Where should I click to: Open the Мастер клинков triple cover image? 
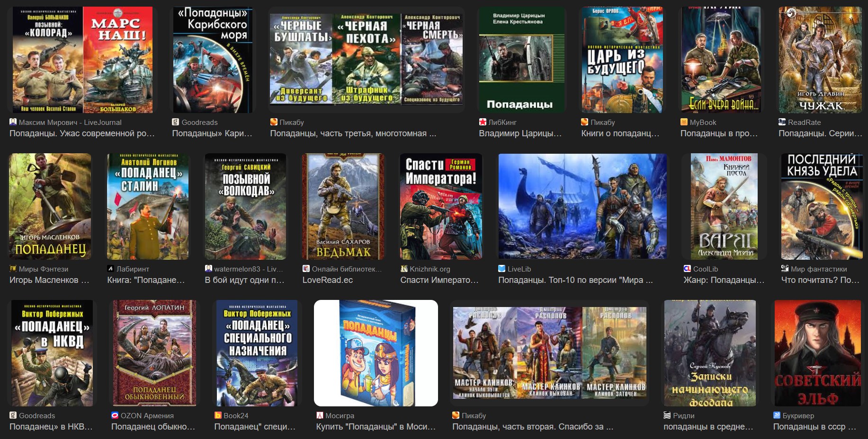(549, 353)
